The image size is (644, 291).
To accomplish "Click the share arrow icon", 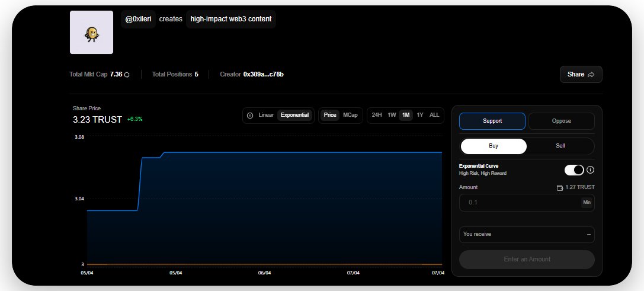I will (x=591, y=75).
